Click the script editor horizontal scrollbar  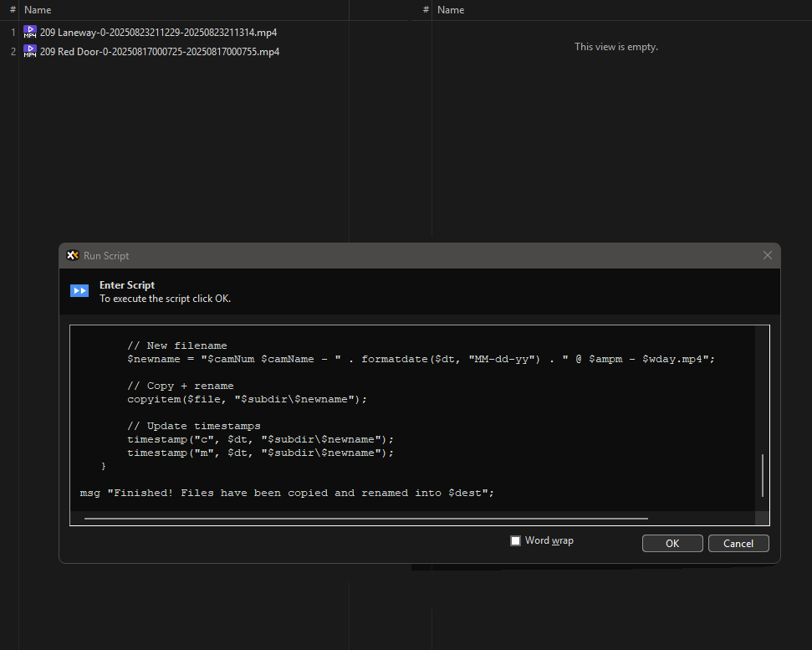[366, 519]
